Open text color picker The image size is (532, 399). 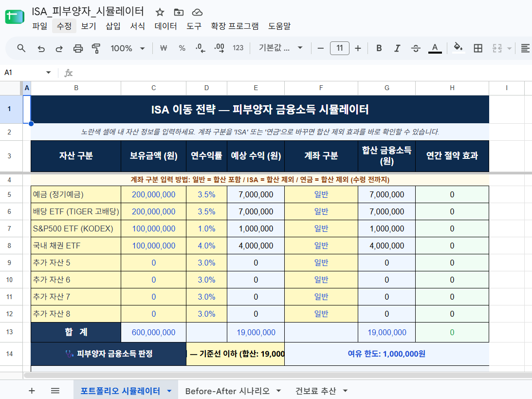435,48
